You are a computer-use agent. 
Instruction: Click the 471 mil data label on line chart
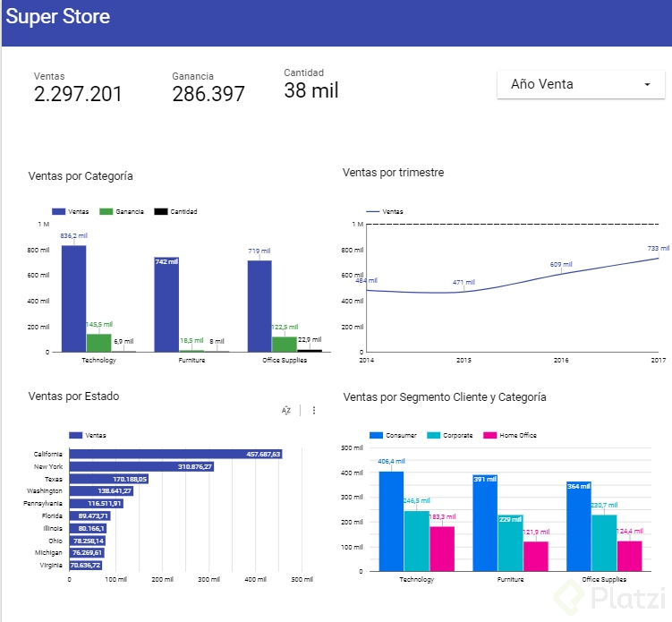(464, 282)
